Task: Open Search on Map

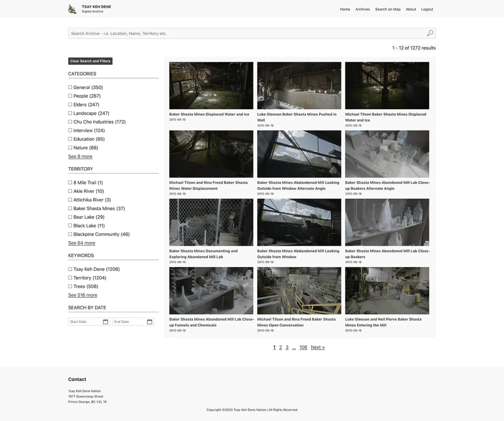Action: (x=388, y=9)
